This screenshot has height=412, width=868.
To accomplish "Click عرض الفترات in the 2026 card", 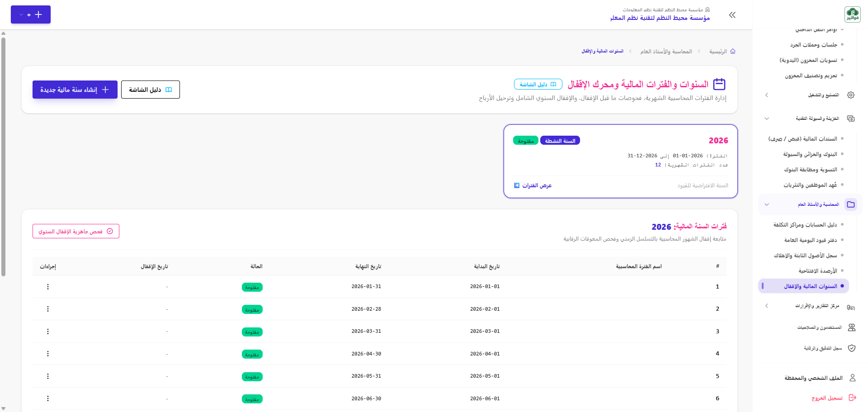I will pyautogui.click(x=533, y=185).
